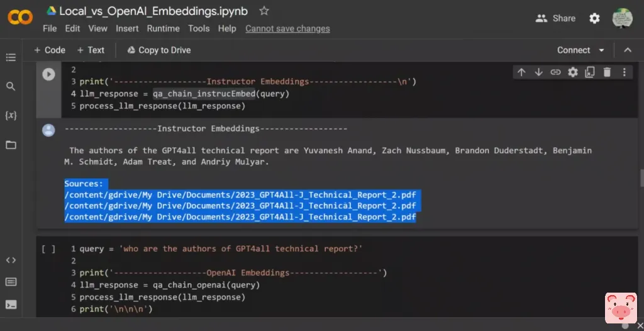Move cell down with arrow icon

click(538, 72)
